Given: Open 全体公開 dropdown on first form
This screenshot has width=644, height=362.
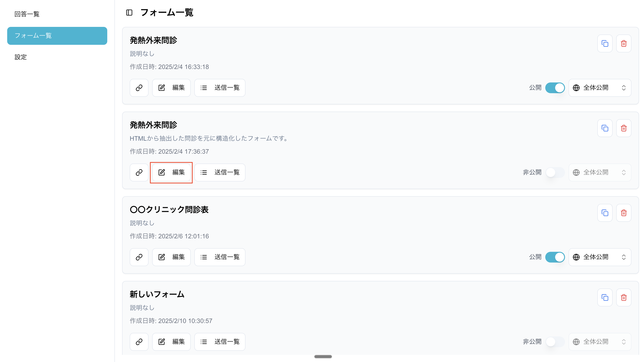Looking at the screenshot, I should [600, 88].
